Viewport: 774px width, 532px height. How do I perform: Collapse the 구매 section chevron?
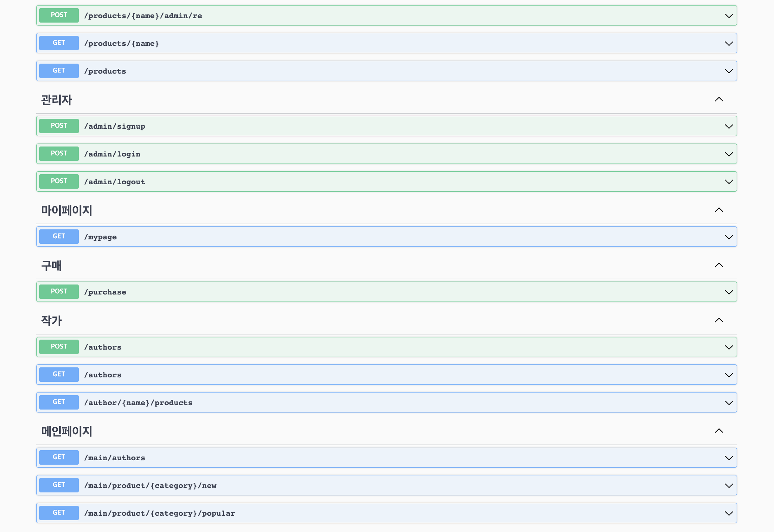coord(719,265)
